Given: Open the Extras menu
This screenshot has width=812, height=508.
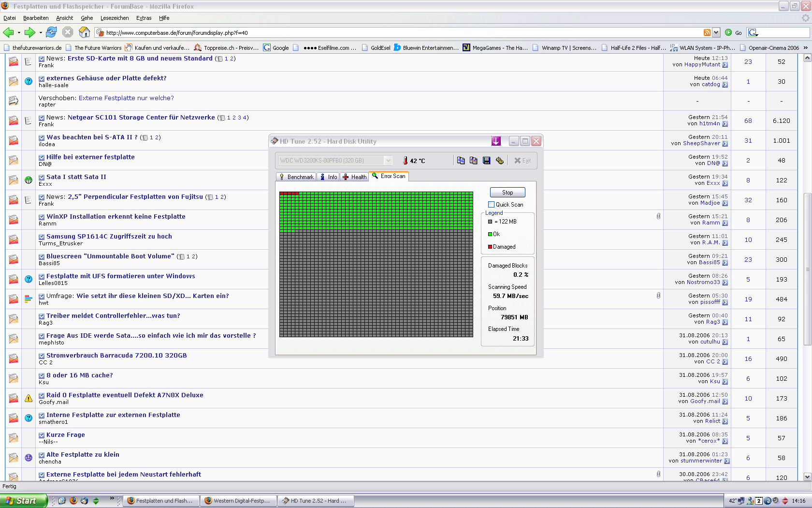Looking at the screenshot, I should click(x=144, y=18).
